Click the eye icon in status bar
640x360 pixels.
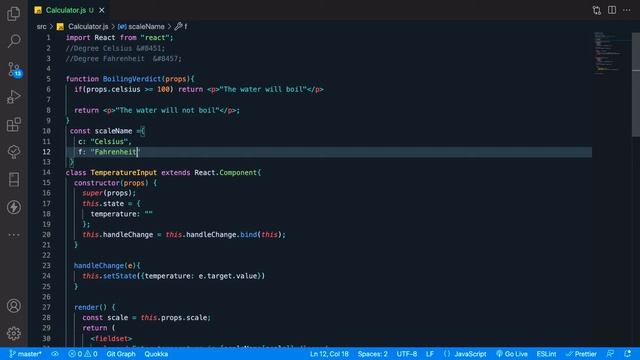(x=55, y=354)
